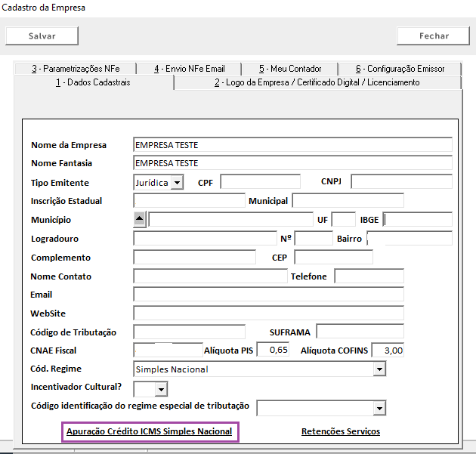Open Apuração Crédito ICMS Simples Nacional link
This screenshot has height=454, width=476.
point(150,431)
